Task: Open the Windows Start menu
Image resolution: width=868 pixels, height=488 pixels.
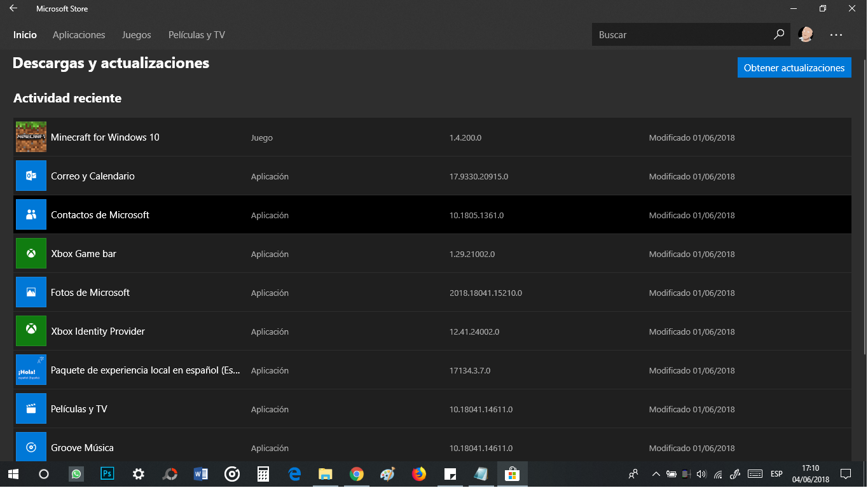Action: coord(13,474)
